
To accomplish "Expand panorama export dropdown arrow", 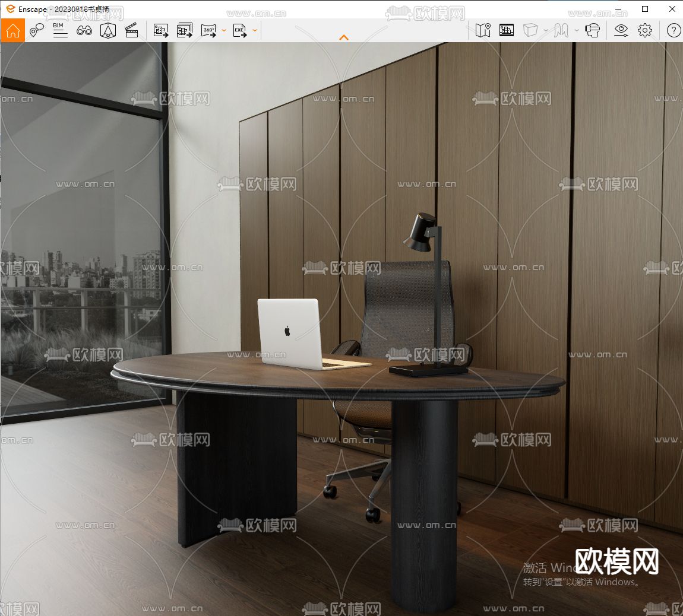I will point(224,30).
